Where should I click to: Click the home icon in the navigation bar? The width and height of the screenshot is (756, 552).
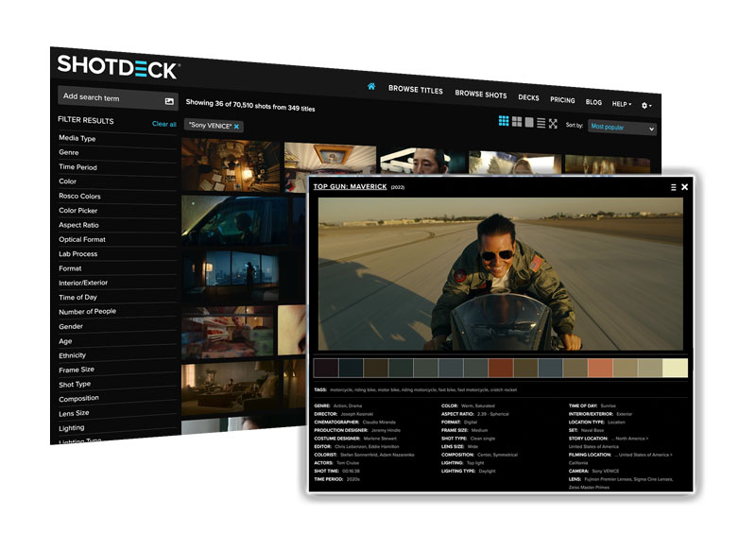click(370, 87)
